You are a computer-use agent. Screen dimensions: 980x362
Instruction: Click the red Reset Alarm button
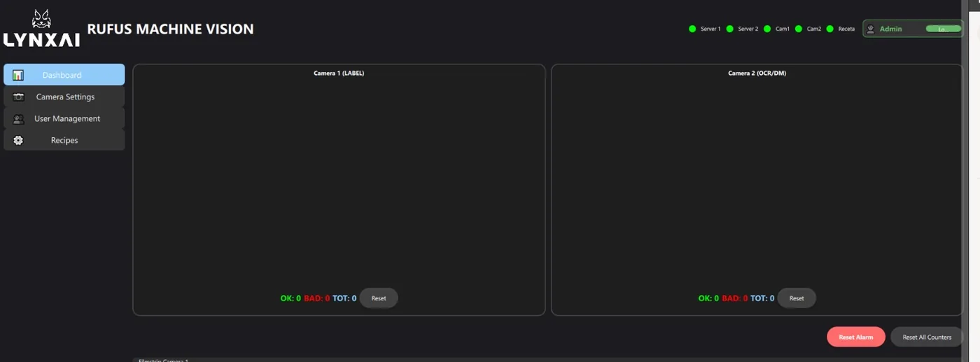click(856, 337)
